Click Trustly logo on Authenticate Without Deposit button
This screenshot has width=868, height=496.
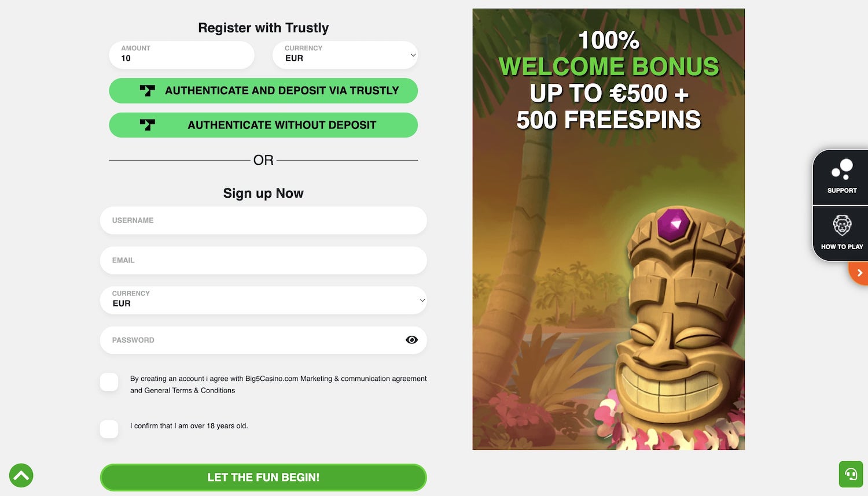tap(148, 125)
